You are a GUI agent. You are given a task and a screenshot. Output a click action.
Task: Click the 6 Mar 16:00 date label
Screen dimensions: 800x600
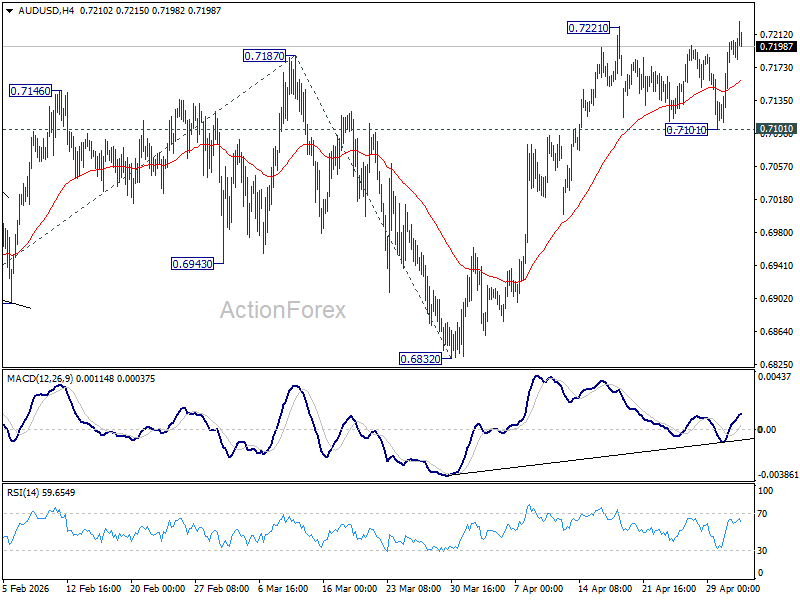click(x=283, y=589)
